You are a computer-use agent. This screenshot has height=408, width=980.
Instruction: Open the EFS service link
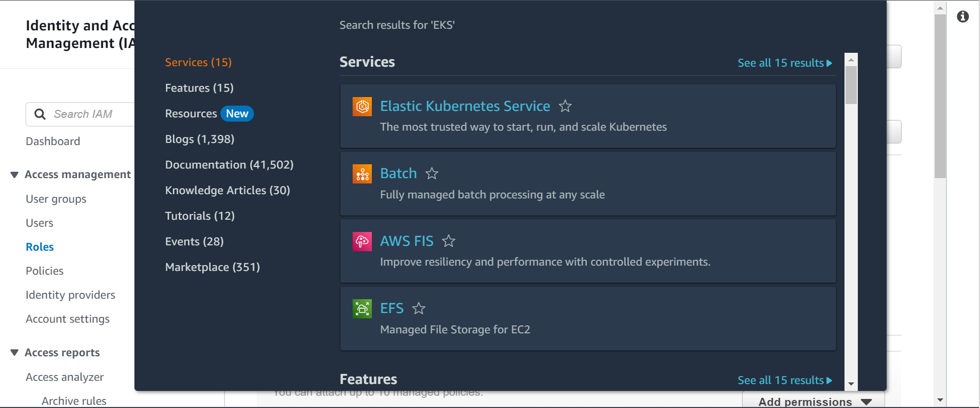[x=392, y=308]
